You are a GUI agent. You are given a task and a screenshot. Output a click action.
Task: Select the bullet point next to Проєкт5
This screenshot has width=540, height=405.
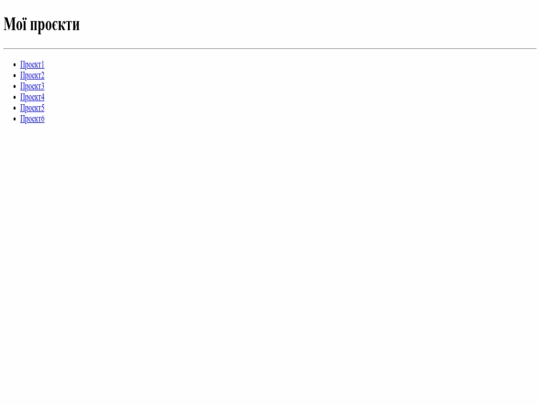(14, 108)
